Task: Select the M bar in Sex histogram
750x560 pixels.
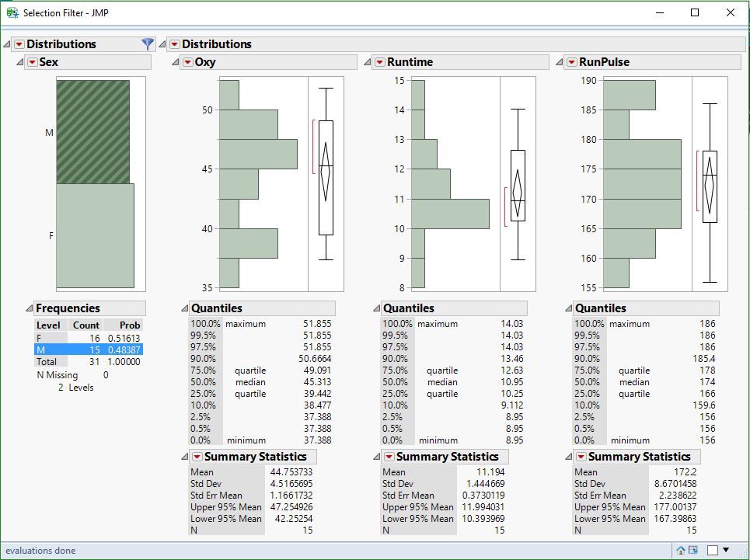Action: [x=92, y=132]
